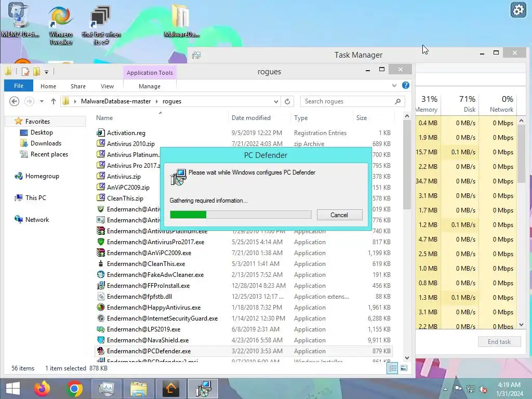Viewport: 532px width, 399px height.
Task: Switch to Task Manager on taskbar
Action: click(x=107, y=389)
